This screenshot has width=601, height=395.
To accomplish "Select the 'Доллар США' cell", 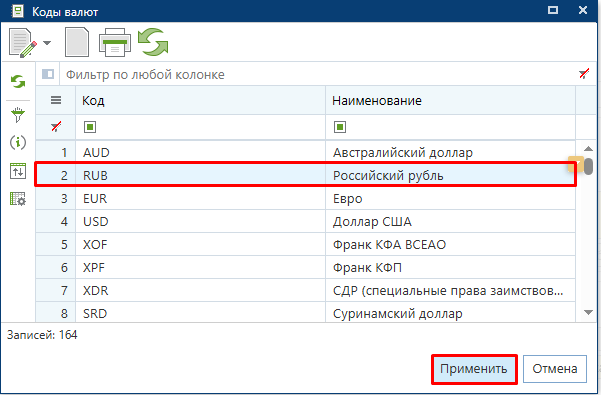I will click(450, 221).
